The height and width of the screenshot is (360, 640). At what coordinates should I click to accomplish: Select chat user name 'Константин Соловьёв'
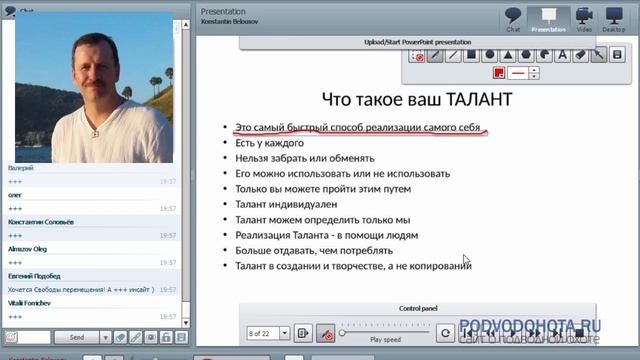coord(41,222)
